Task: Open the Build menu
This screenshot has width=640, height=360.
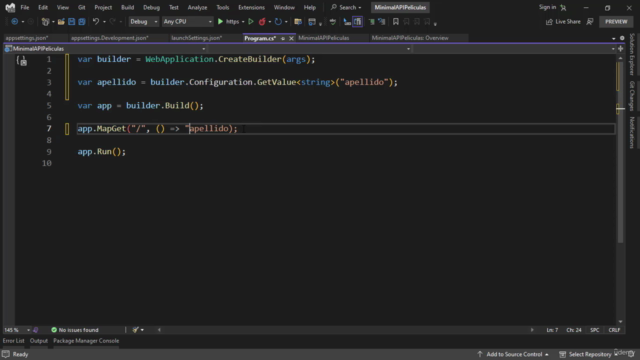Action: coord(127,7)
